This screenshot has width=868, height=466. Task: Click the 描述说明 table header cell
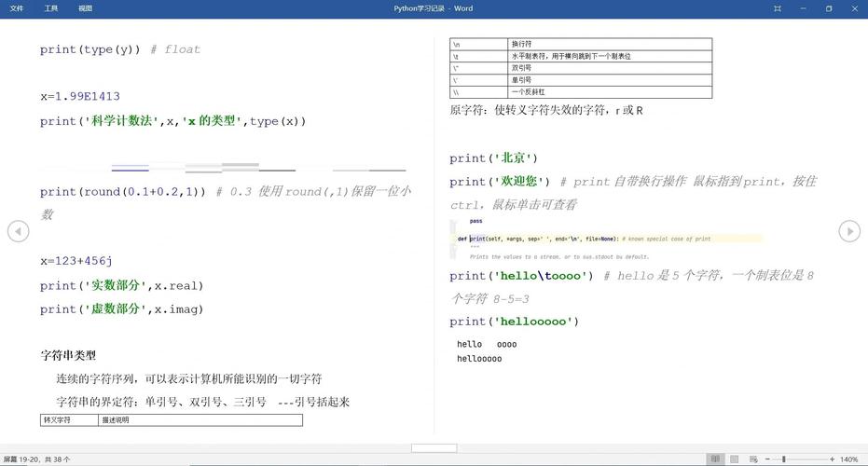[200, 420]
